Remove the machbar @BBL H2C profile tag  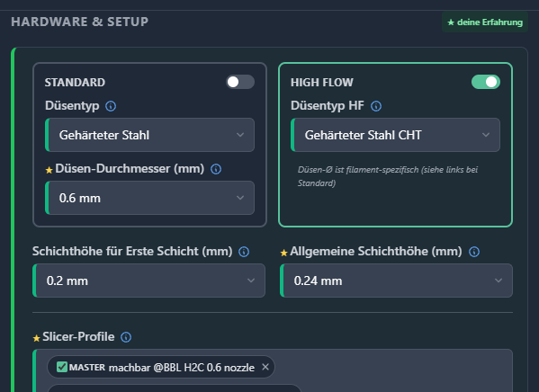(265, 367)
